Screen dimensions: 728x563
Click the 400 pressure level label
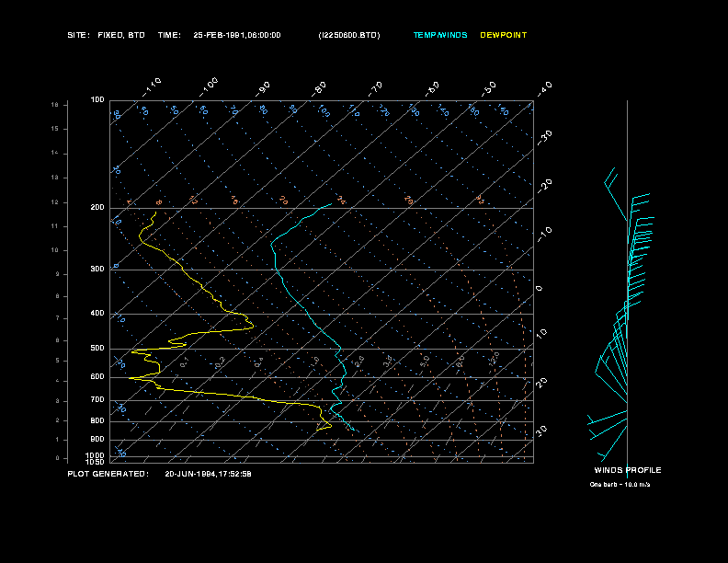coord(97,313)
